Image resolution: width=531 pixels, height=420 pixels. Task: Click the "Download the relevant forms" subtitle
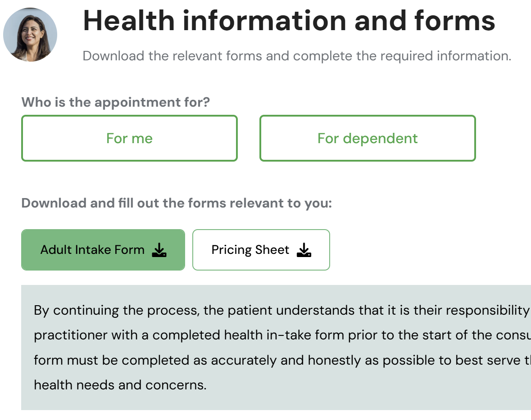(297, 56)
